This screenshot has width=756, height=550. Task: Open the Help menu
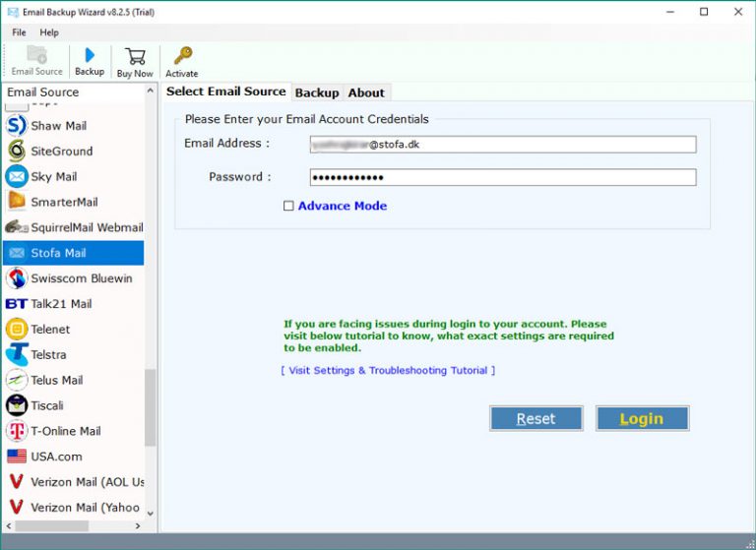point(49,32)
